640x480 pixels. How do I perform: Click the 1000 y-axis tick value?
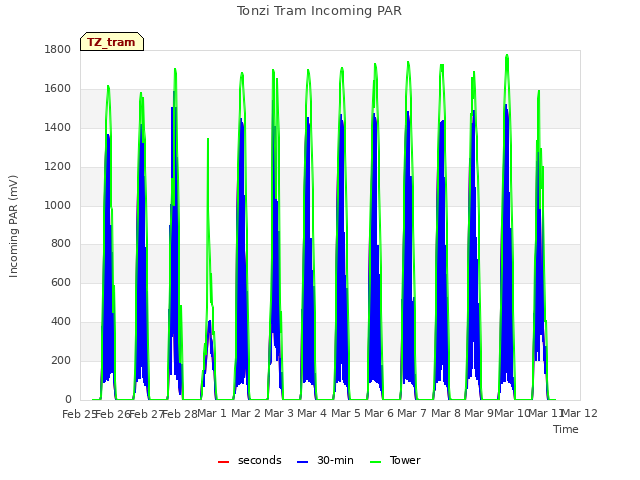[58, 205]
